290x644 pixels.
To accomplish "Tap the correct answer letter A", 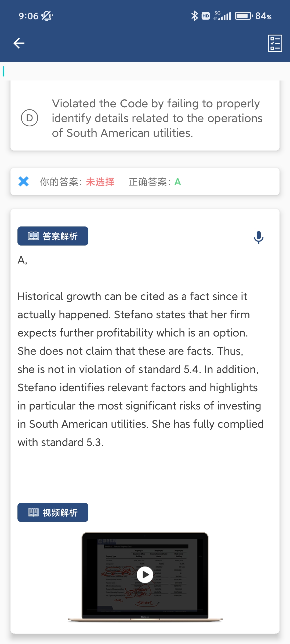I will coord(177,182).
